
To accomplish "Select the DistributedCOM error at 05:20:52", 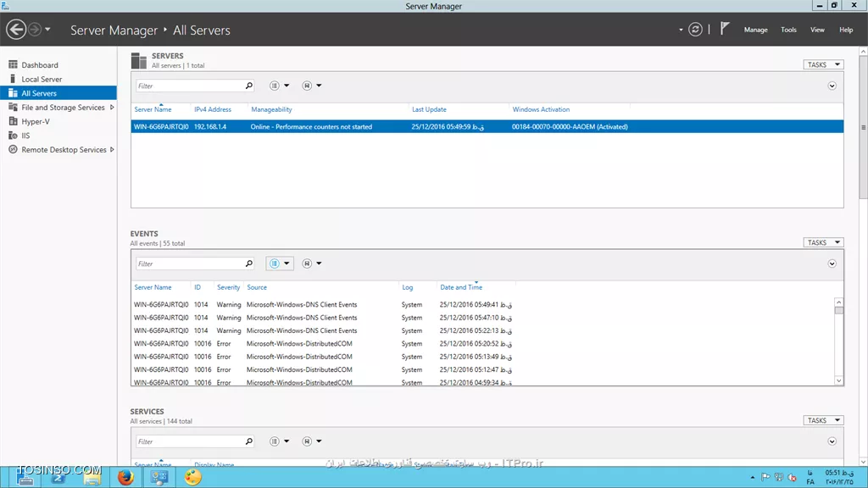I will tap(482, 344).
